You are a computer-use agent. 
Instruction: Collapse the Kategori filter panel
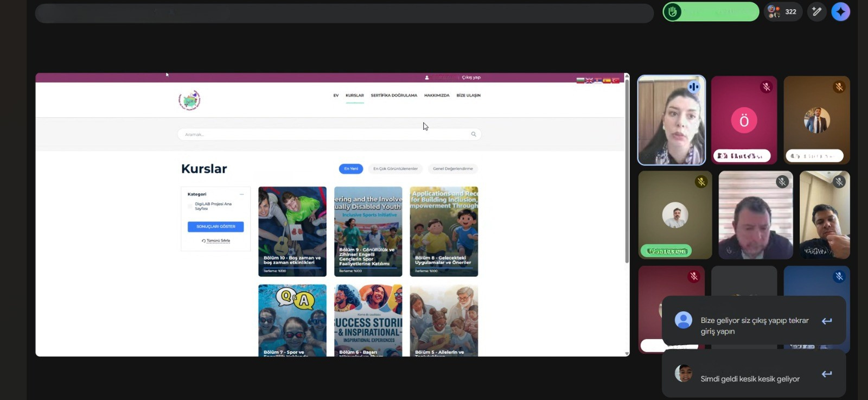pos(242,194)
